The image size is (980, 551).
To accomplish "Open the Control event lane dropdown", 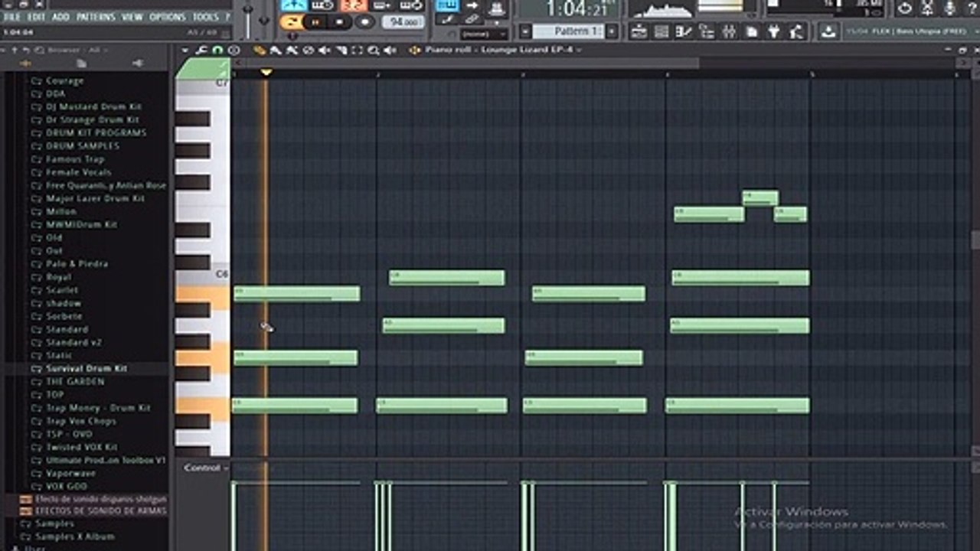I will (x=206, y=468).
